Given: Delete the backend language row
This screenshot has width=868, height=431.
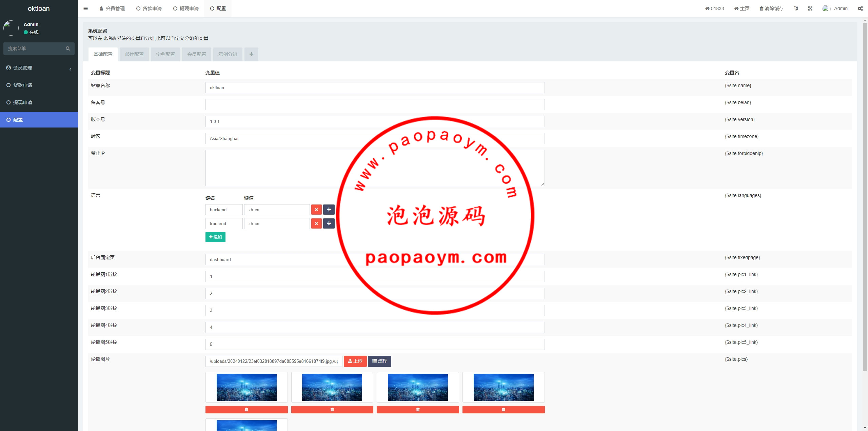Looking at the screenshot, I should click(x=316, y=210).
